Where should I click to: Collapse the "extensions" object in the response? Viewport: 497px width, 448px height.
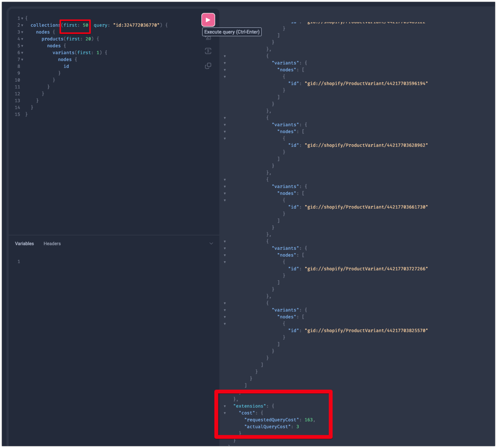225,406
